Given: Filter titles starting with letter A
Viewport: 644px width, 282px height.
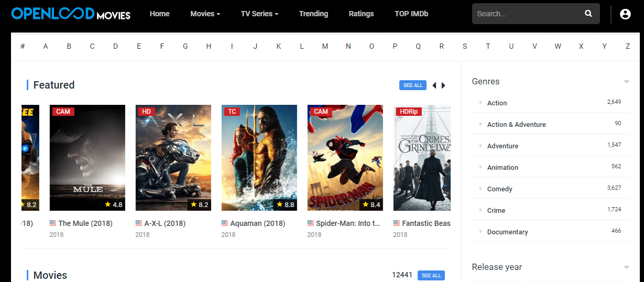Looking at the screenshot, I should [46, 46].
